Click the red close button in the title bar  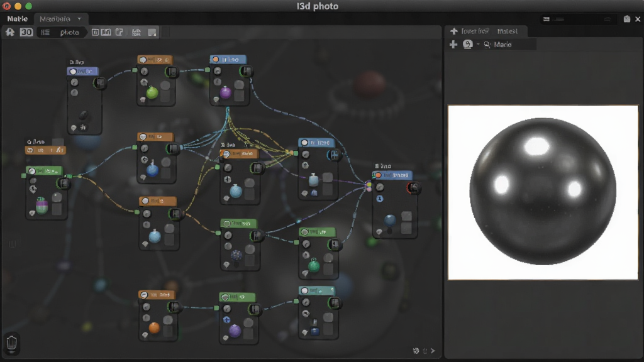coord(6,6)
